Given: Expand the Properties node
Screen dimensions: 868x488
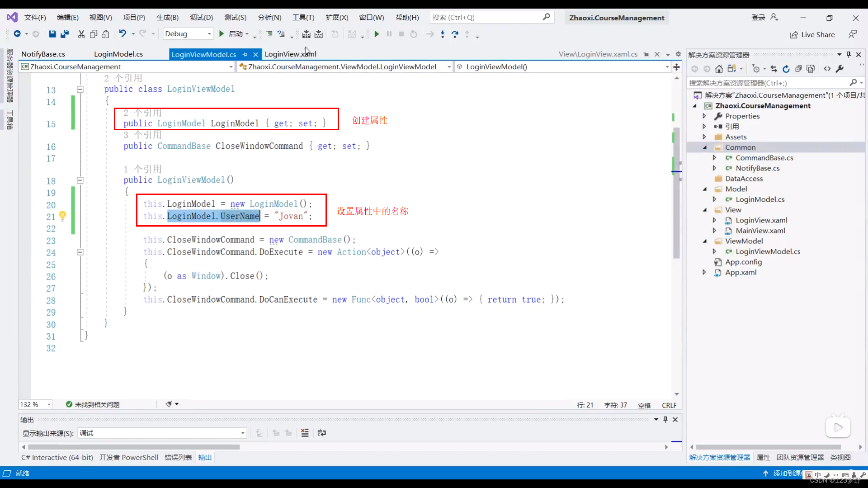Looking at the screenshot, I should pyautogui.click(x=704, y=116).
